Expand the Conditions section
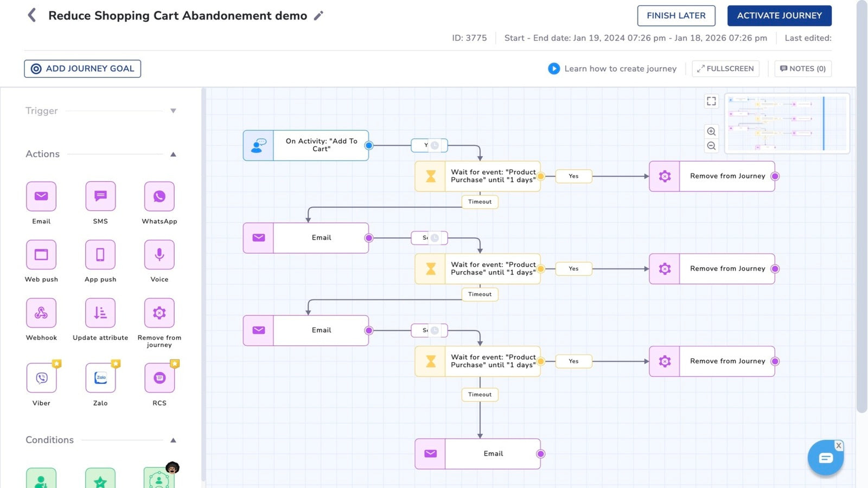Image resolution: width=868 pixels, height=488 pixels. [x=173, y=440]
